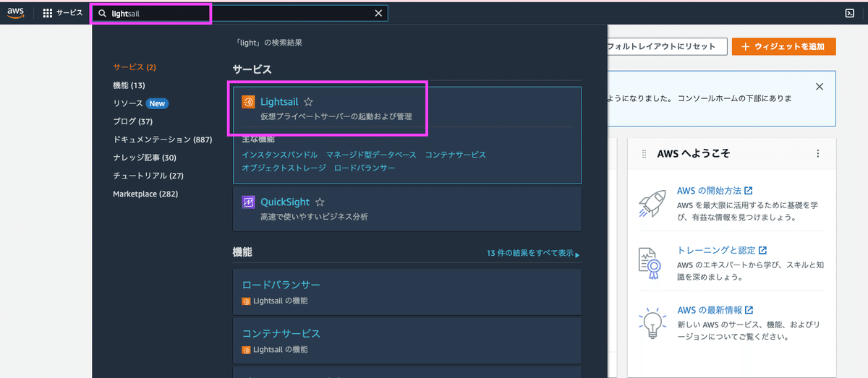Filter results by ドキュメンテーション (887)
The image size is (868, 378).
click(162, 139)
